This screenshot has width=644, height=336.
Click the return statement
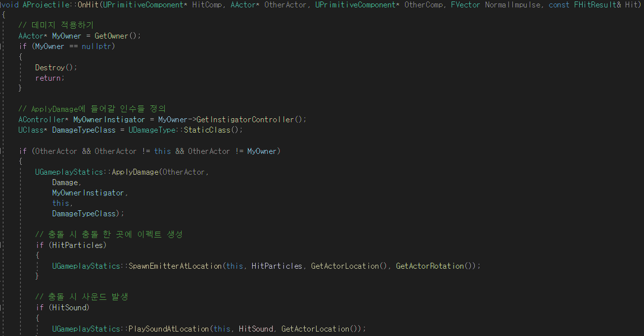(50, 78)
